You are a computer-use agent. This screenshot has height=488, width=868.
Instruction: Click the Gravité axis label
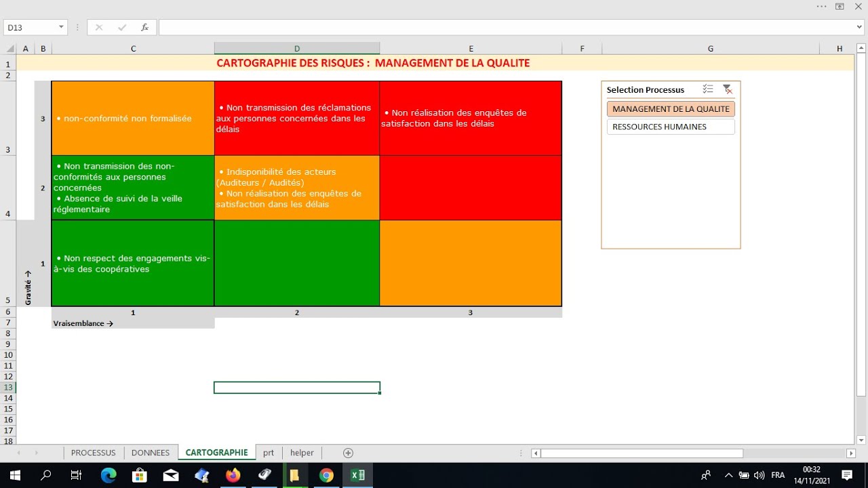pos(28,287)
